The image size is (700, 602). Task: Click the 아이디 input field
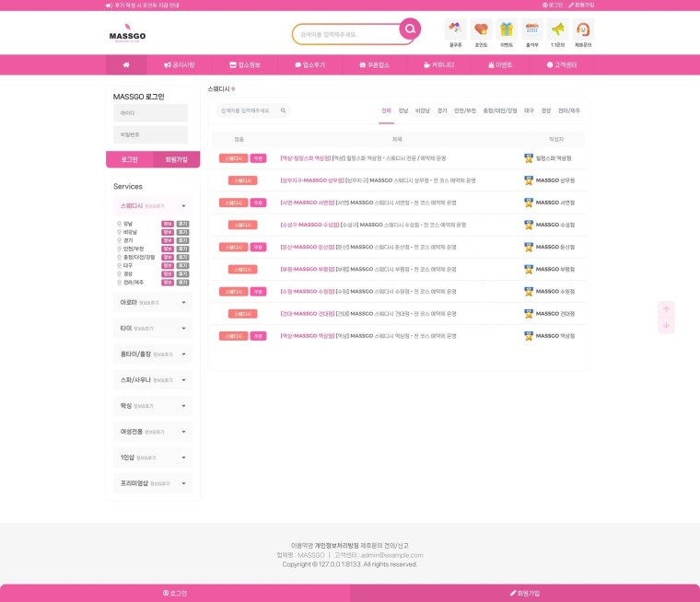(x=150, y=113)
